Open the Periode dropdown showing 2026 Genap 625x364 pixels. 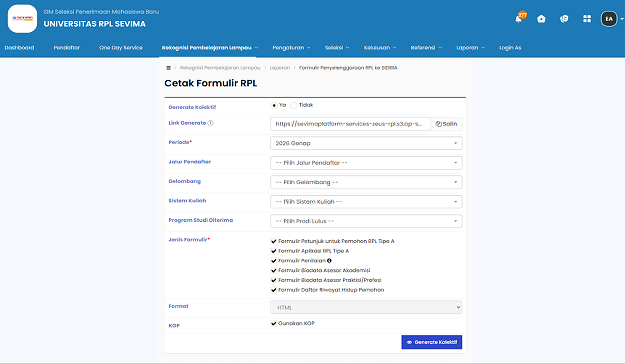(366, 143)
